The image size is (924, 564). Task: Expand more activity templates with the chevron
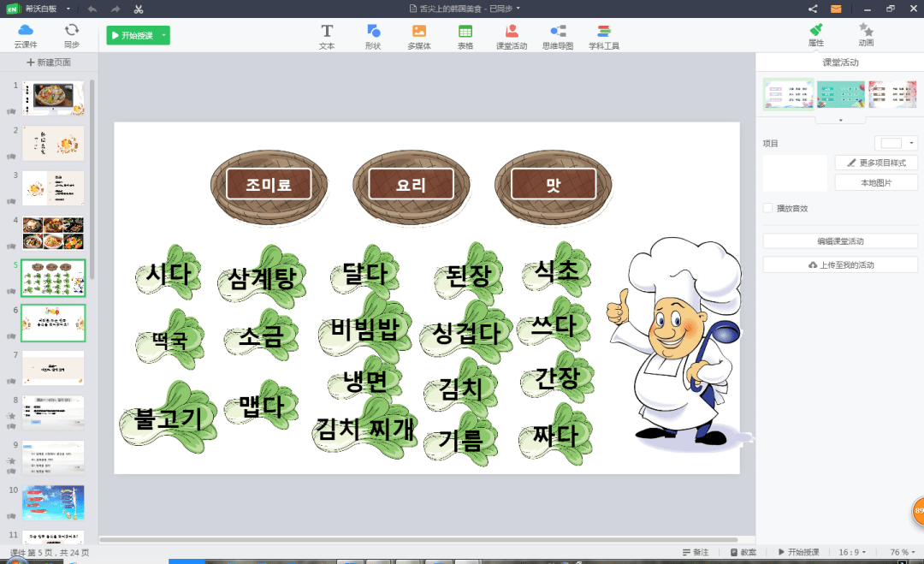[x=840, y=120]
